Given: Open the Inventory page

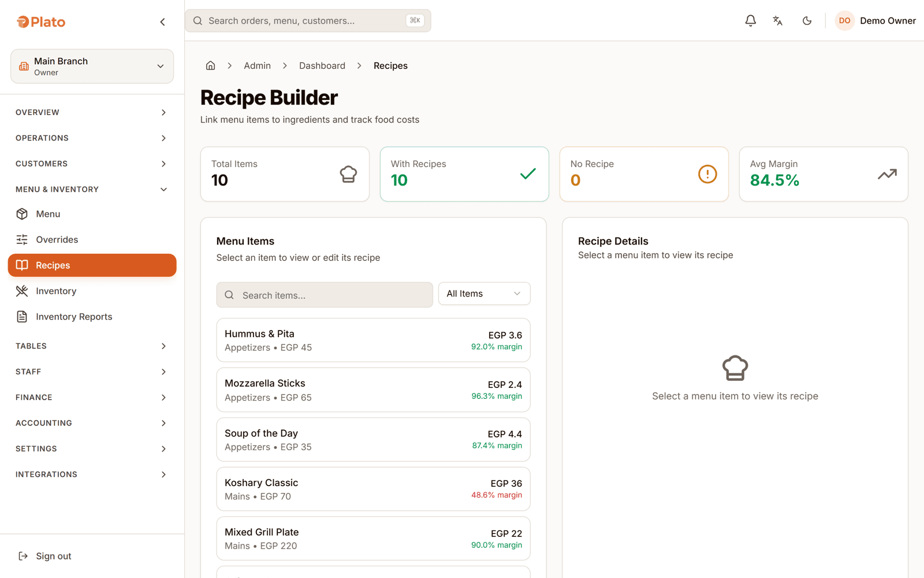Looking at the screenshot, I should (92, 291).
